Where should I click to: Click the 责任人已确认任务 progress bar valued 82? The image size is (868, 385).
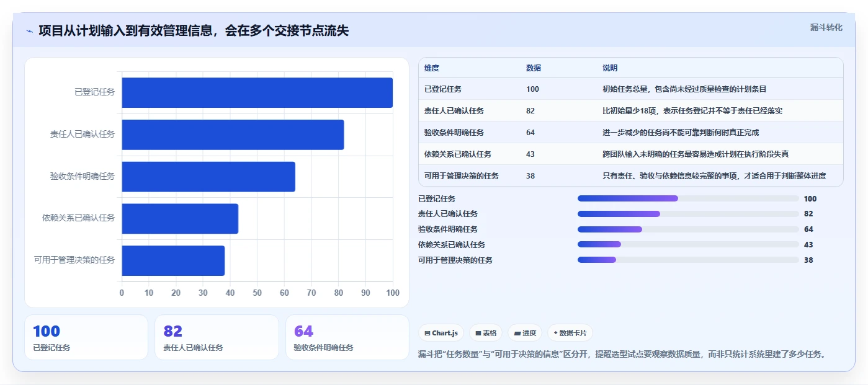(x=688, y=214)
